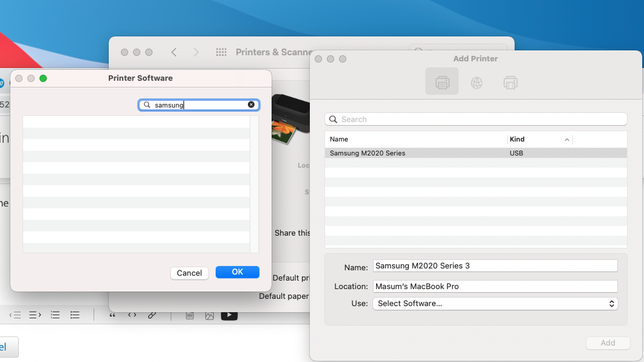Show all preferences grid in Printers & Scanners
The image size is (644, 362).
(x=221, y=52)
